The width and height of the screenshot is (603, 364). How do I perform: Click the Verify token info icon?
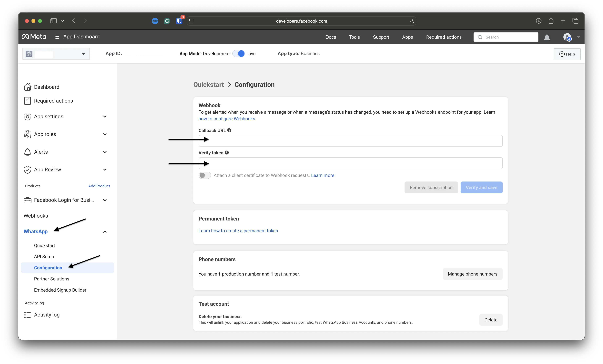coord(227,152)
